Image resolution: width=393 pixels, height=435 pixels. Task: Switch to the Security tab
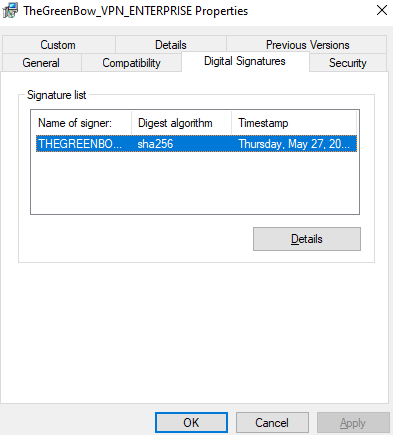coord(348,63)
